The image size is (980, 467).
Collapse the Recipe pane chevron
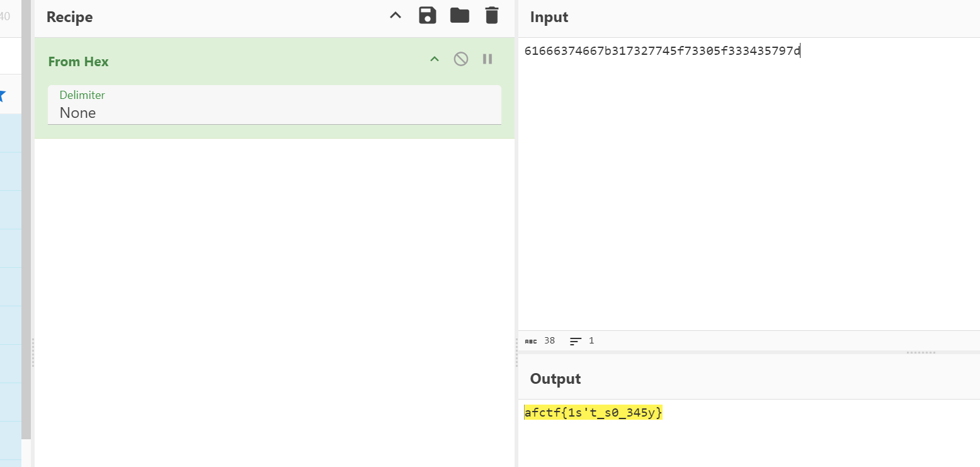[x=396, y=16]
